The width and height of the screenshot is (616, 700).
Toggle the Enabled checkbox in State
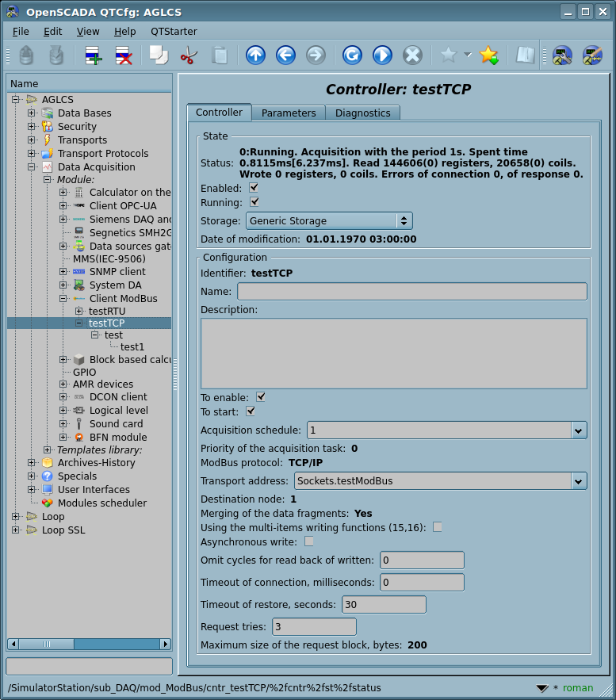coord(254,188)
